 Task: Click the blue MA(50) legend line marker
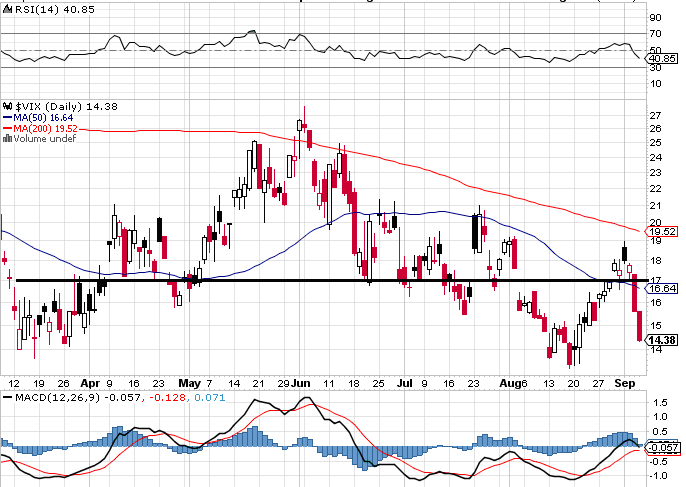pyautogui.click(x=6, y=116)
